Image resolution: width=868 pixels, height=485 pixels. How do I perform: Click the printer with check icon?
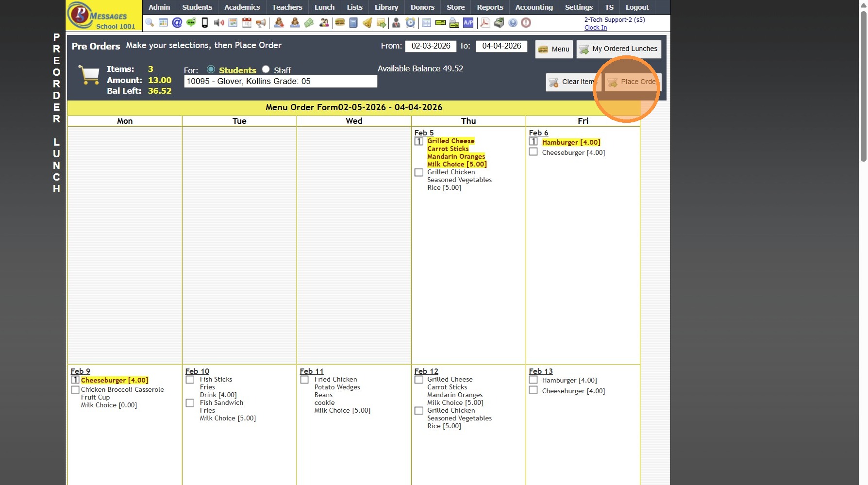[454, 23]
